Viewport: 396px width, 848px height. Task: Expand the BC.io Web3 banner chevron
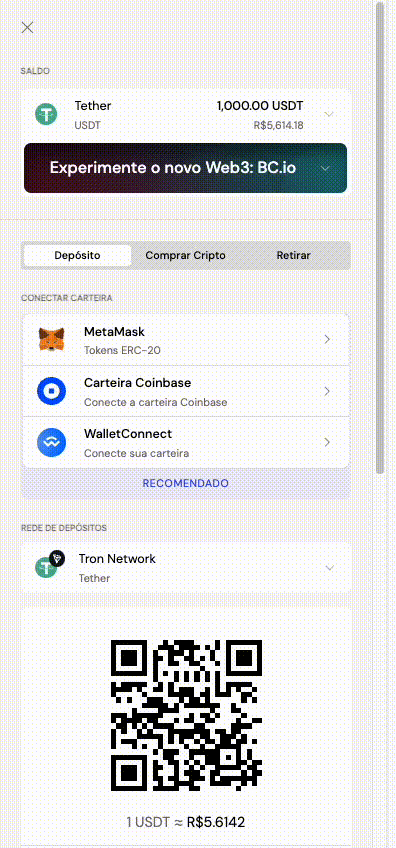coord(325,168)
